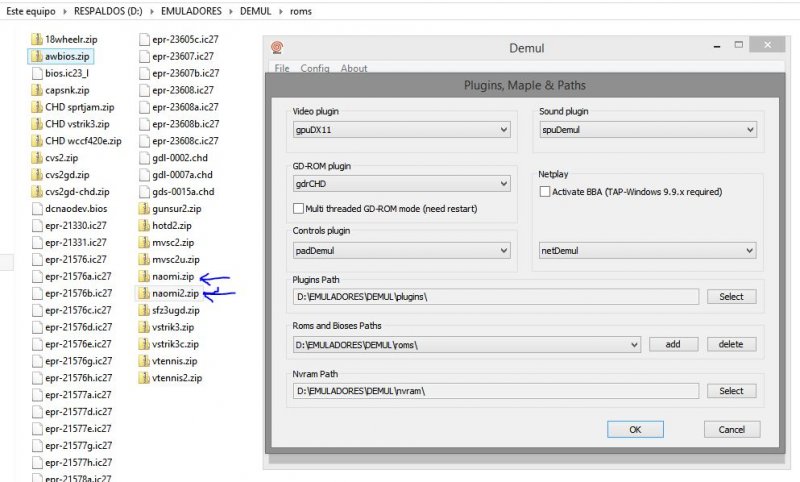Select the gunsur2.zip archive icon
The width and height of the screenshot is (800, 482).
[x=144, y=209]
